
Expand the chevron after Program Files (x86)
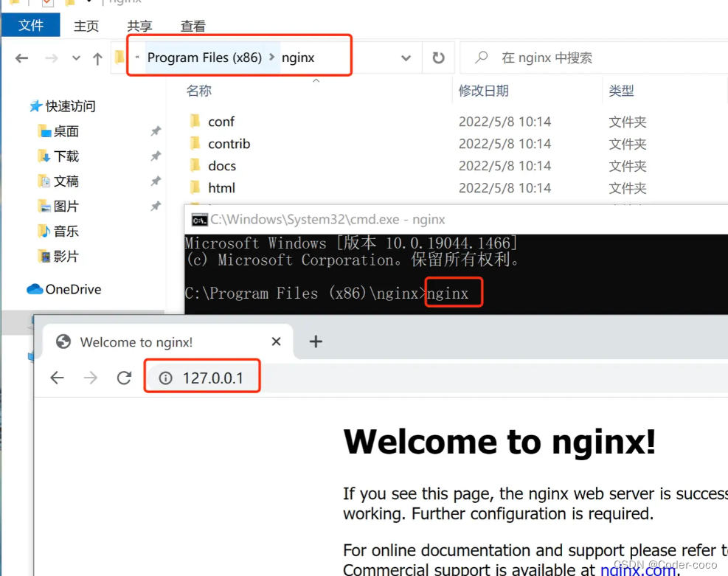pyautogui.click(x=272, y=57)
